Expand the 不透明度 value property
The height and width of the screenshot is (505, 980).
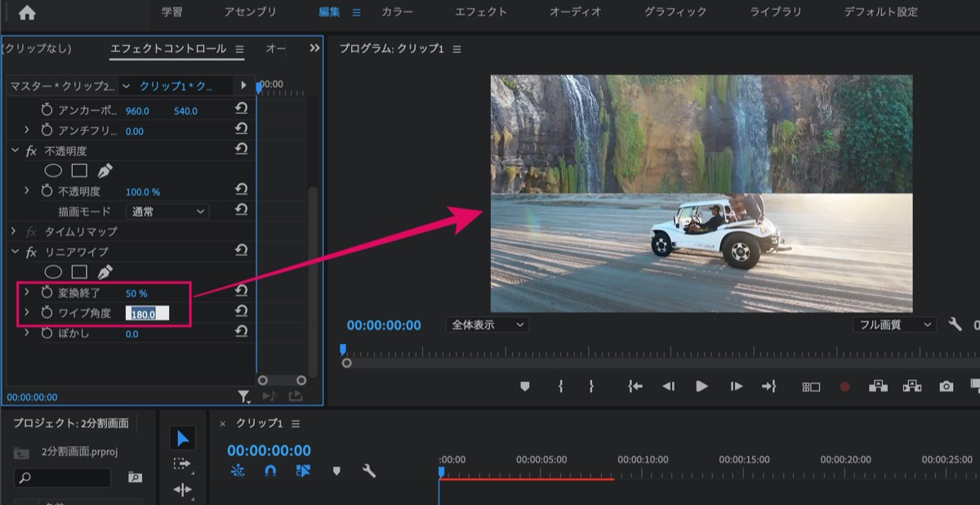pos(27,190)
